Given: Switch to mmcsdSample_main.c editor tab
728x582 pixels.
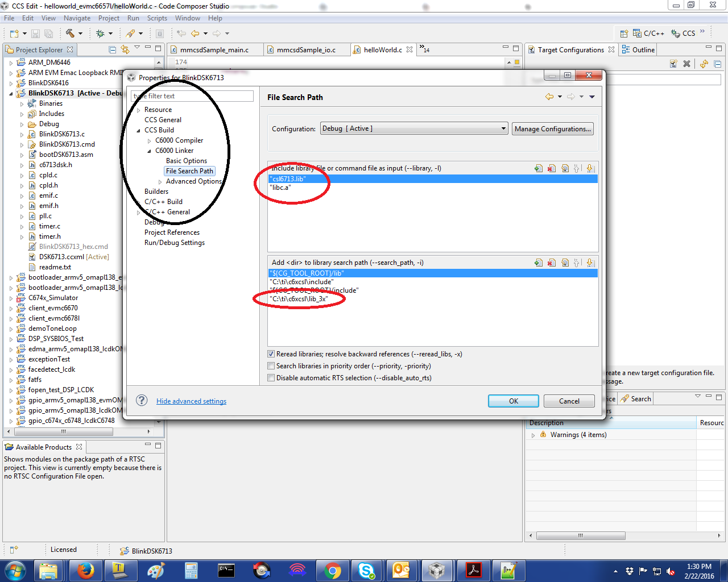Looking at the screenshot, I should coord(214,50).
